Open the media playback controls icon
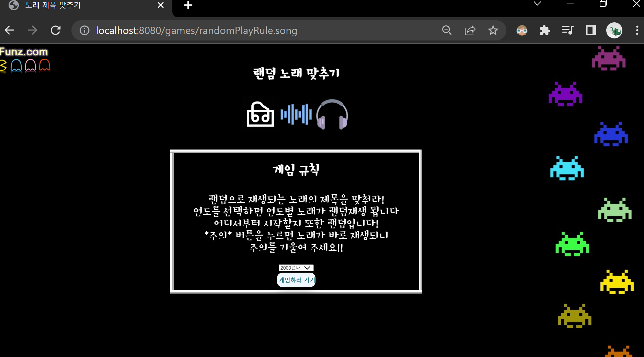The image size is (644, 357). (567, 30)
